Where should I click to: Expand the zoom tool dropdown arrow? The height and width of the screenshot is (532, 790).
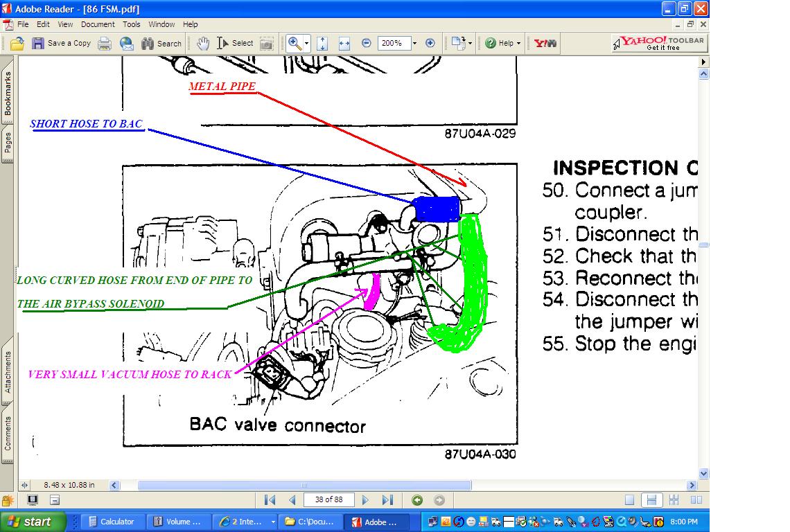click(x=306, y=44)
